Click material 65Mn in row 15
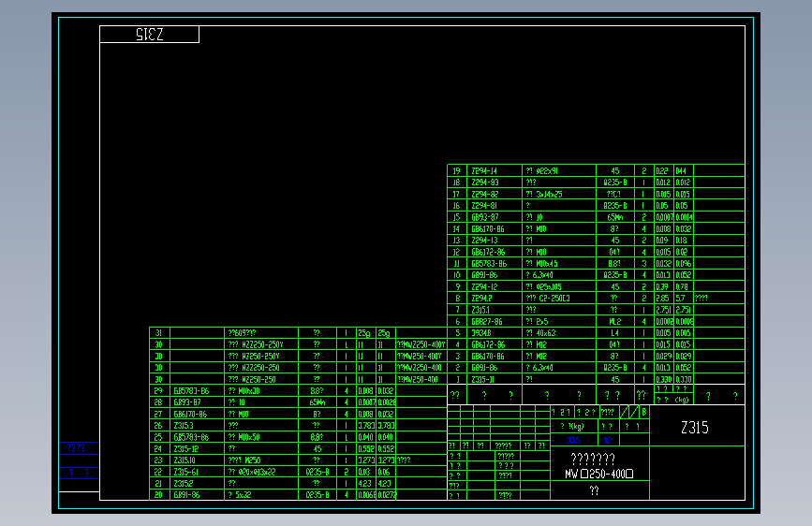Screen dimensions: 812x526 pyautogui.click(x=615, y=217)
